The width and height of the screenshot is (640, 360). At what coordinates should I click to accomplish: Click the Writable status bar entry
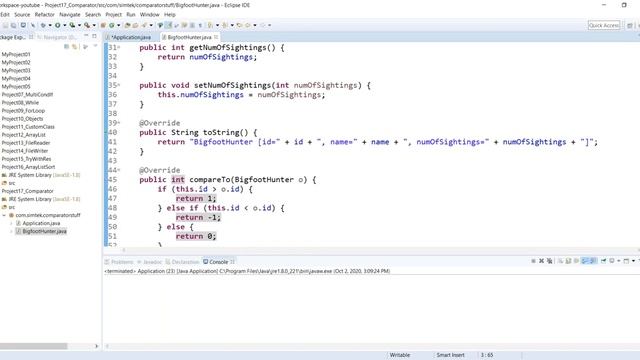click(x=400, y=355)
